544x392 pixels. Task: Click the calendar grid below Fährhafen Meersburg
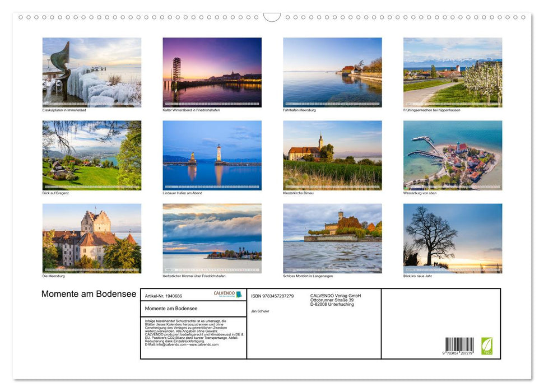coord(332,104)
